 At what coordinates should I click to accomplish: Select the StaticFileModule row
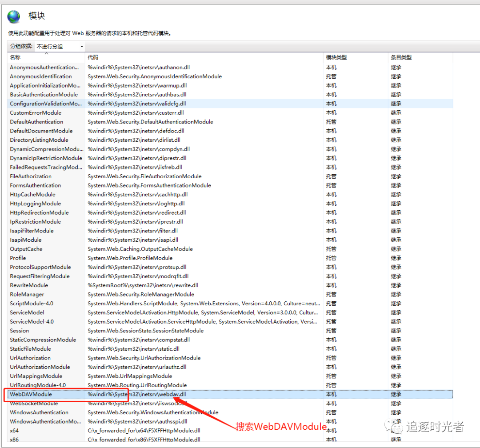coord(30,349)
